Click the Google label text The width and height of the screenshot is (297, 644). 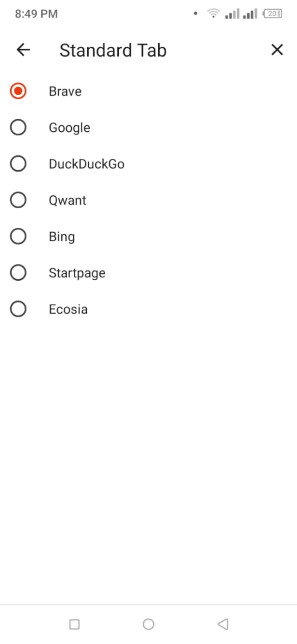[x=69, y=127]
